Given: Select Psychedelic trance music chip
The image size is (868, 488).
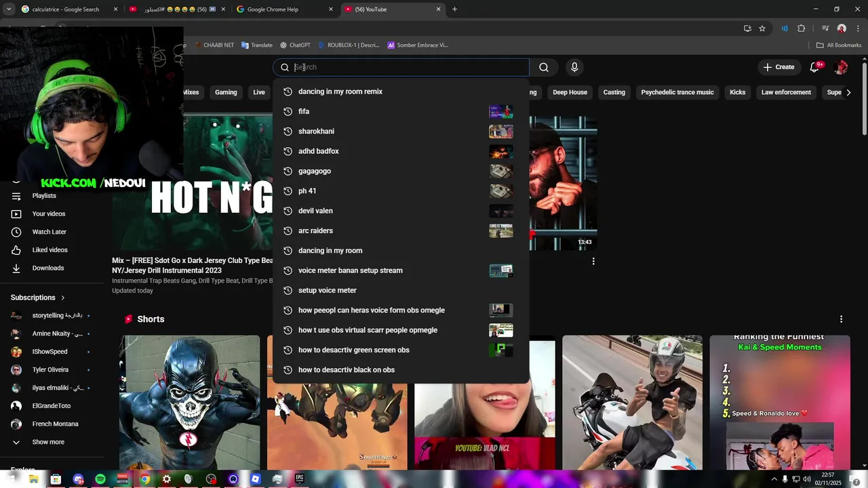Looking at the screenshot, I should pos(677,92).
